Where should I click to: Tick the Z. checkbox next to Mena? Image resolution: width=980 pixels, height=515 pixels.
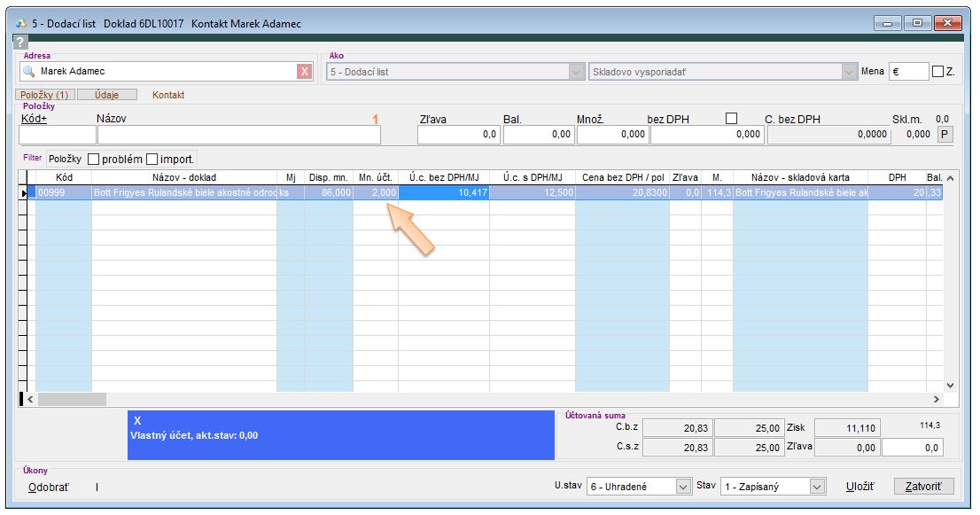(x=937, y=72)
